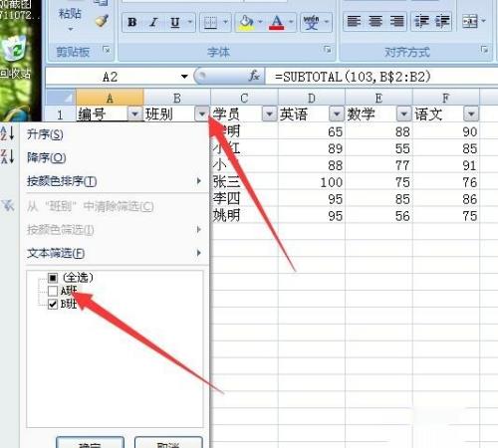Uncheck the B班 checkbox

(x=53, y=304)
